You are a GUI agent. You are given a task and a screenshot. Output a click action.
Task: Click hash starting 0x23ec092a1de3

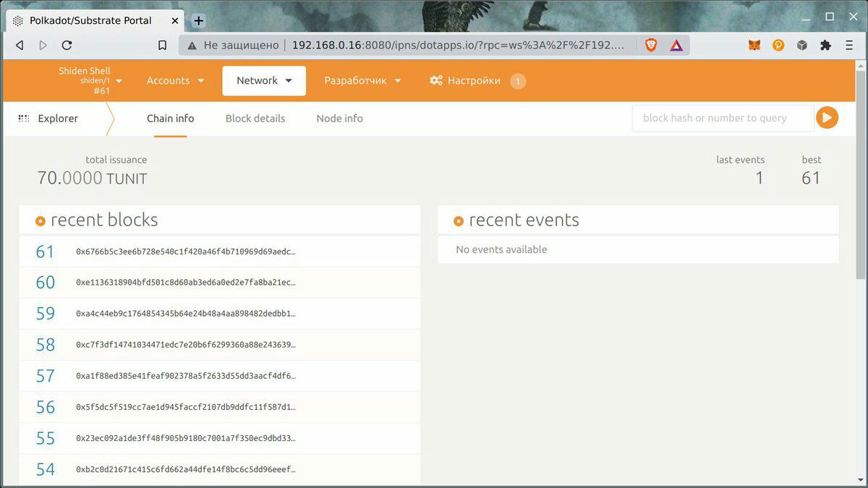pyautogui.click(x=186, y=438)
